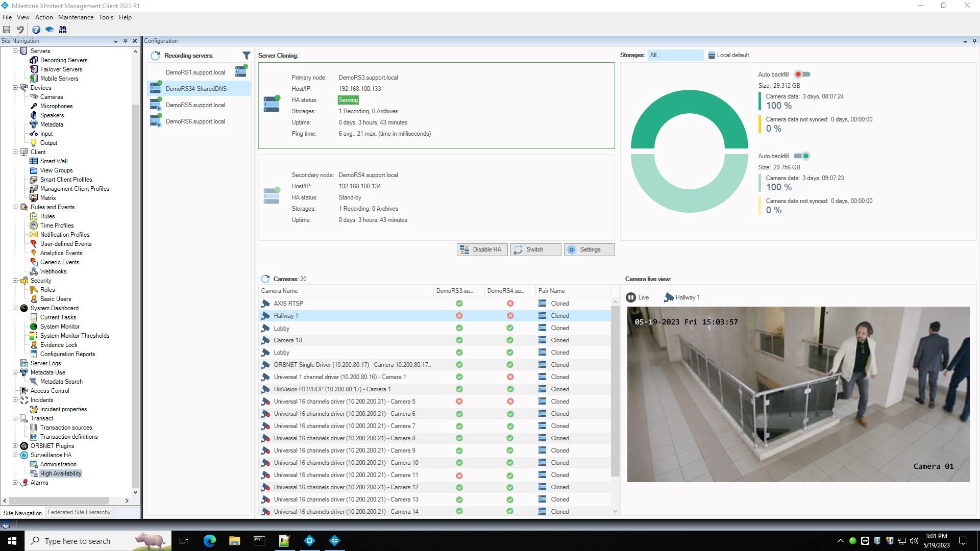Viewport: 980px width, 551px height.
Task: Click the volume tray icon
Action: tap(914, 541)
